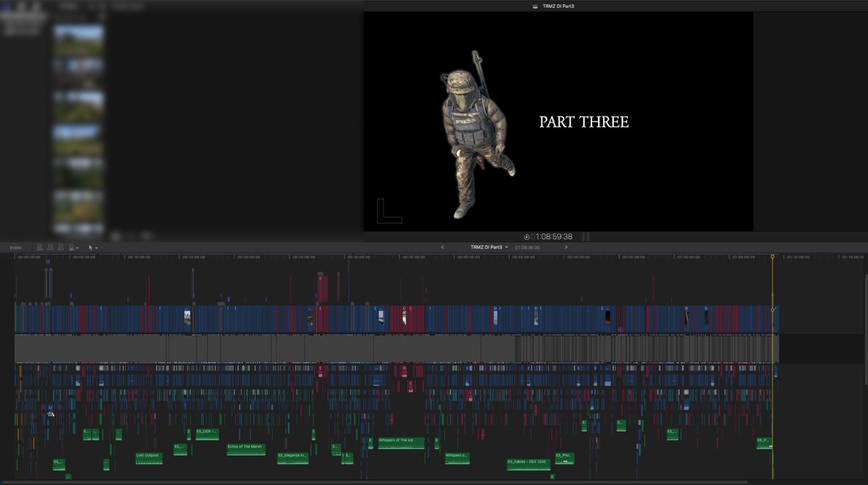868x485 pixels.
Task: Click the timeline vertical scrollbar
Action: click(865, 329)
